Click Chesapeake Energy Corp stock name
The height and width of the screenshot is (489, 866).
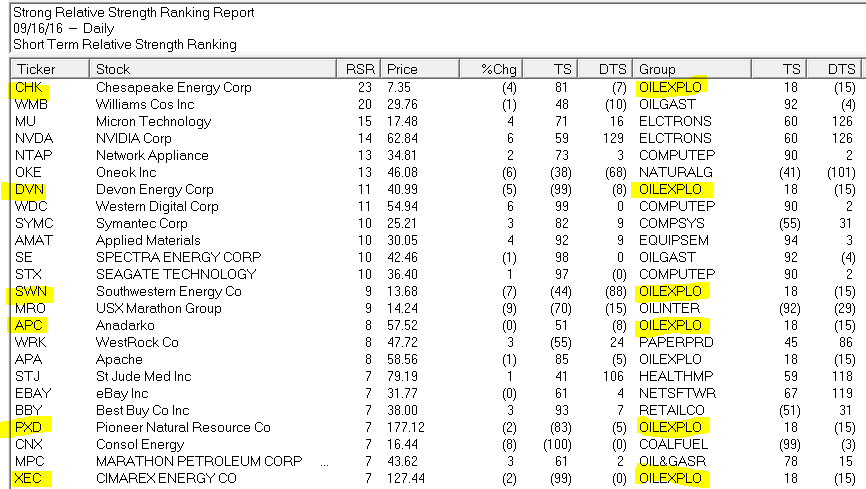173,87
